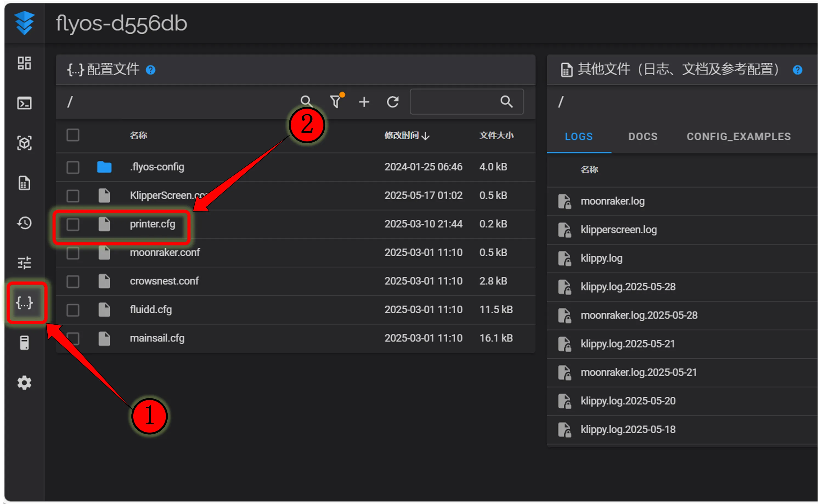This screenshot has height=504, width=818.
Task: Click help icon beside the config files title
Action: (150, 70)
